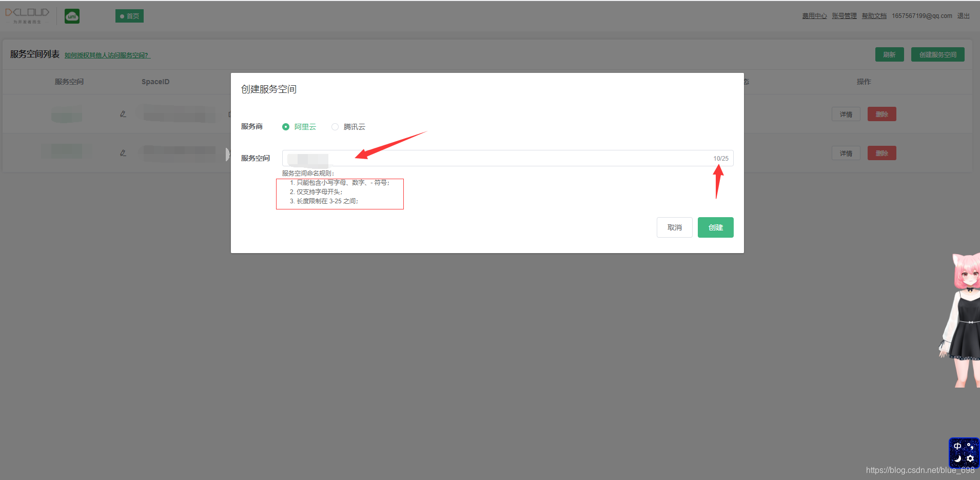Open 费用中心 in top menu

click(x=815, y=16)
